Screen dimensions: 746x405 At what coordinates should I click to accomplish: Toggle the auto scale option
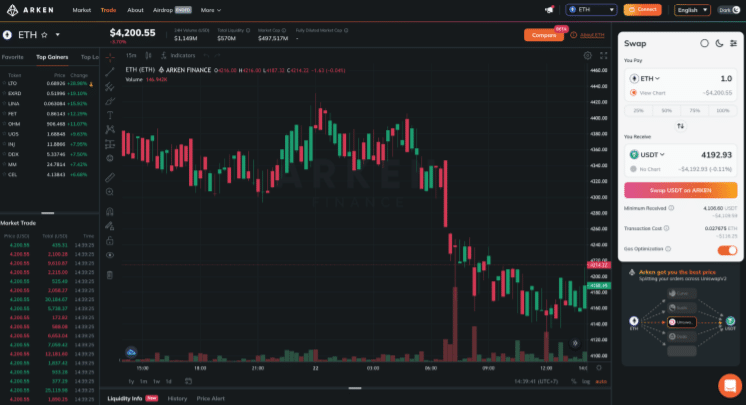point(601,382)
